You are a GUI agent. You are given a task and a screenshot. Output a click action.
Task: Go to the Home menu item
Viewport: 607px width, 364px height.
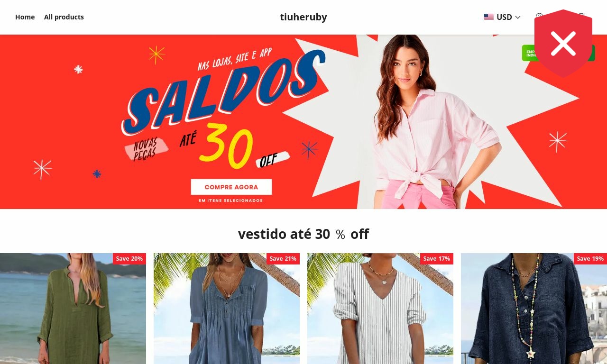pyautogui.click(x=25, y=17)
